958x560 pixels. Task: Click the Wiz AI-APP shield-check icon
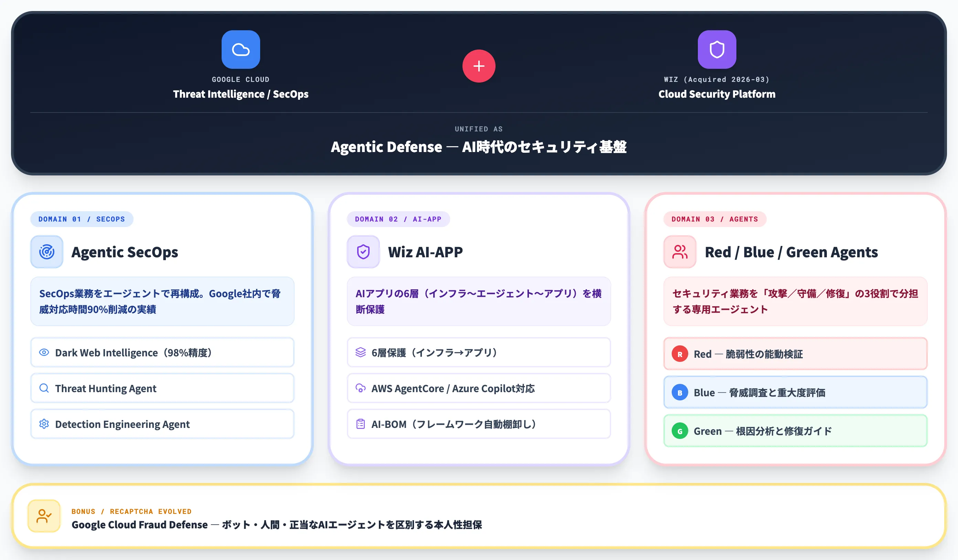tap(363, 252)
